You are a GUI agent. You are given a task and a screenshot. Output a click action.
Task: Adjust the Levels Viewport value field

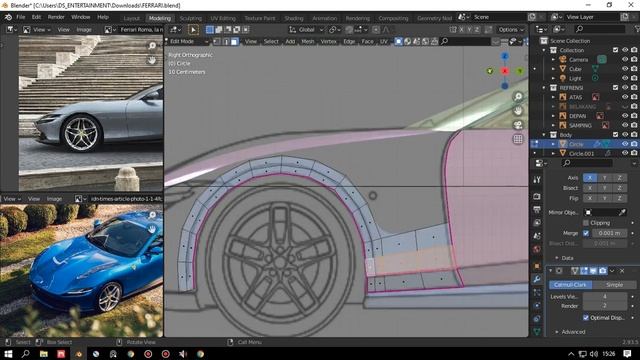tap(605, 296)
